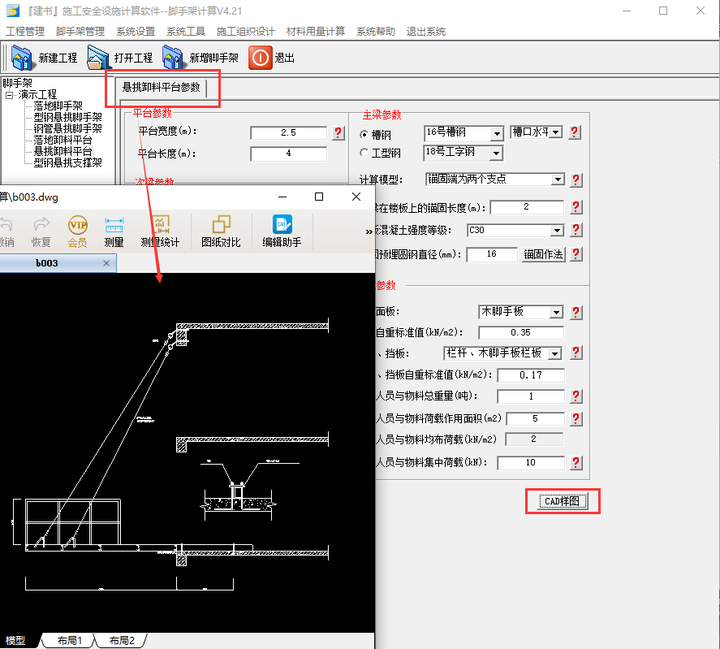Click the help icon beside 集中荷载 field
Screen dimensions: 720x649
pos(576,463)
